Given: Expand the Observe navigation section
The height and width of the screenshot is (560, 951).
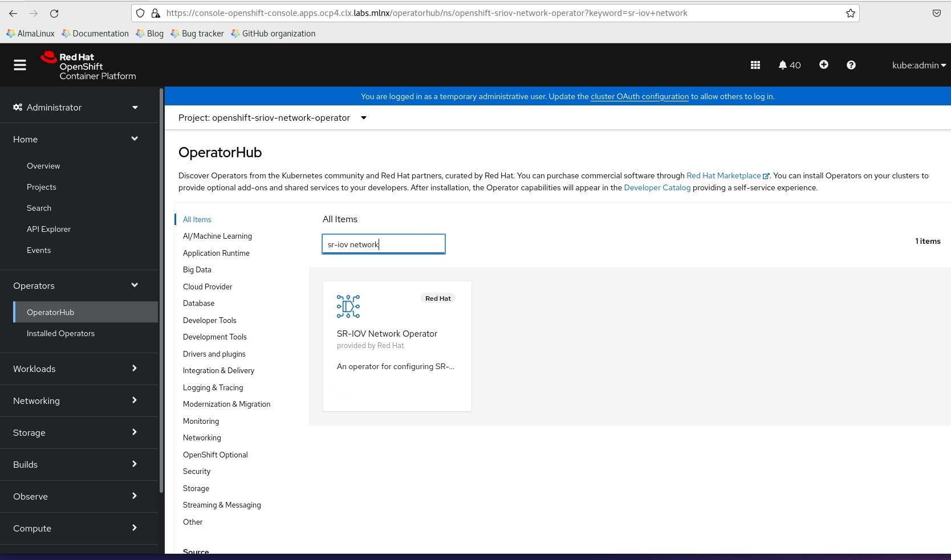Looking at the screenshot, I should pos(76,496).
